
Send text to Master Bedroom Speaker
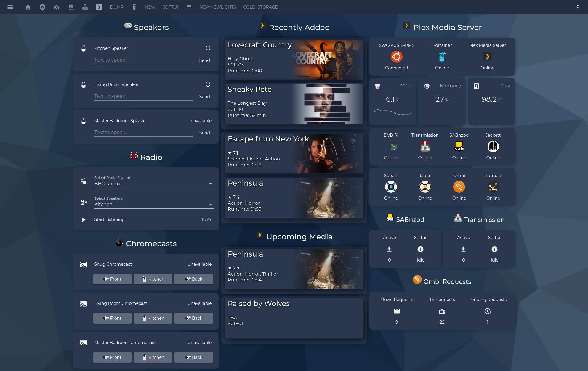(204, 133)
